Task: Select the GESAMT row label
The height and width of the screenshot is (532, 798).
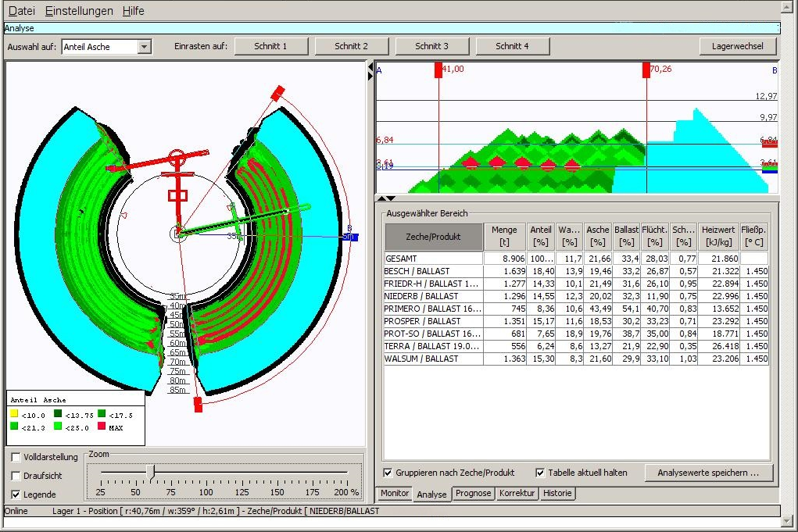Action: pos(401,259)
